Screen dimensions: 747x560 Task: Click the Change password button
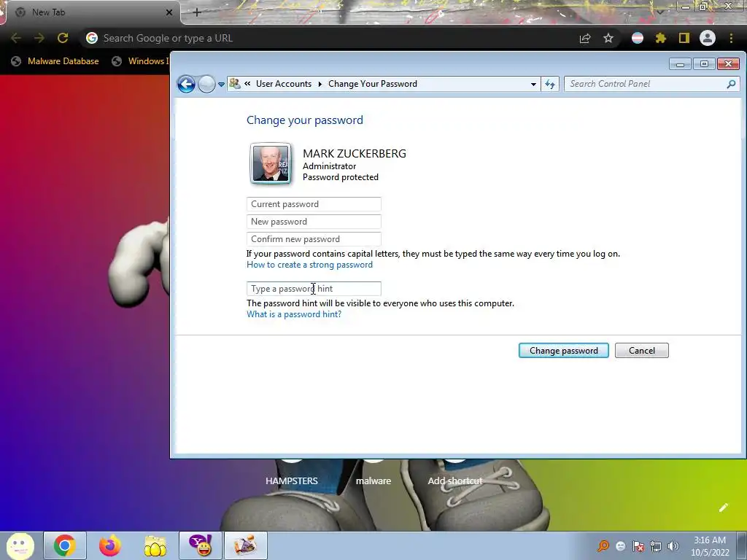564,351
